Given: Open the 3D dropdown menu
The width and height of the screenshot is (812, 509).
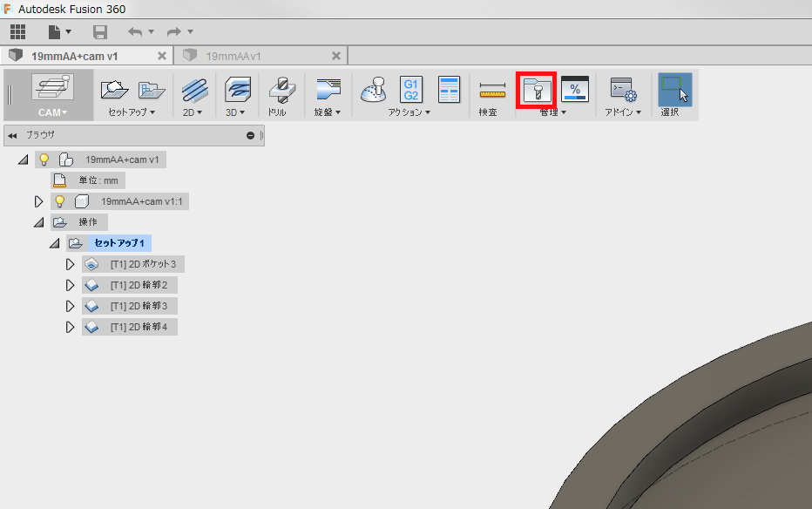Looking at the screenshot, I should (234, 112).
